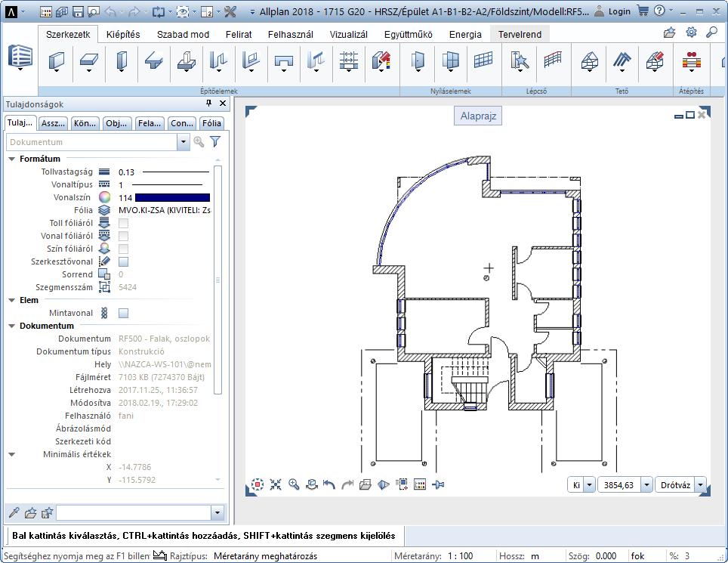Select the Column tool in the ribbon
The width and height of the screenshot is (728, 563).
coord(122,61)
